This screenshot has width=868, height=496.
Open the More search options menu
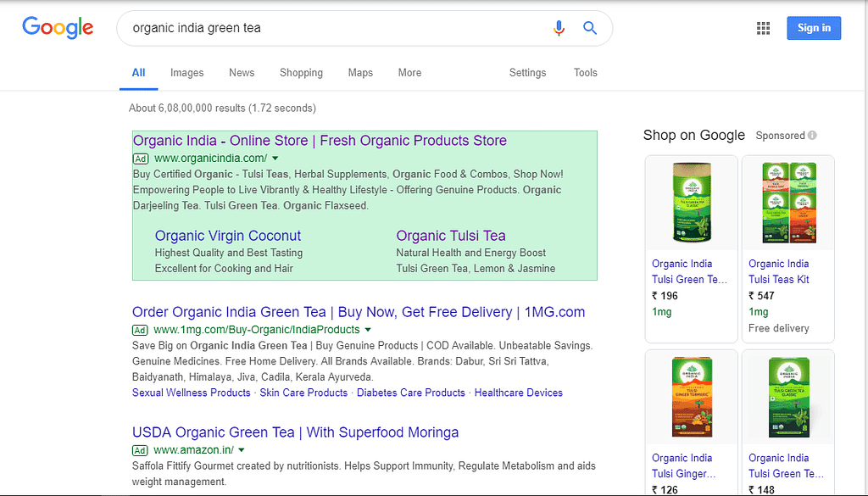click(409, 73)
